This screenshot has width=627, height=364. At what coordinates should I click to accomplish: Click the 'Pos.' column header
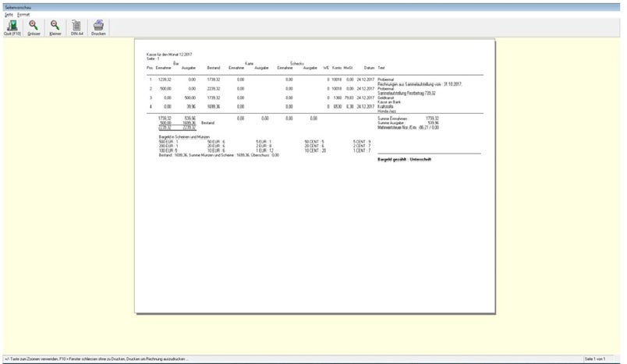[x=150, y=68]
